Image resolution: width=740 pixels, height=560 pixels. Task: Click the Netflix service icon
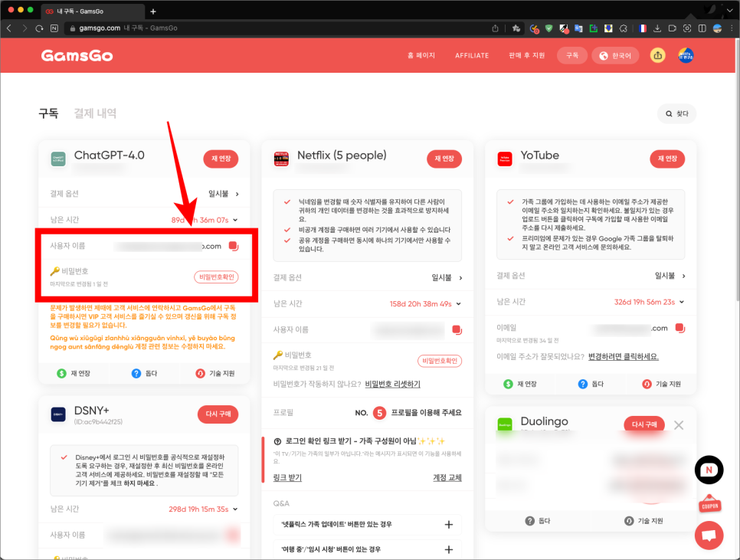pos(281,159)
